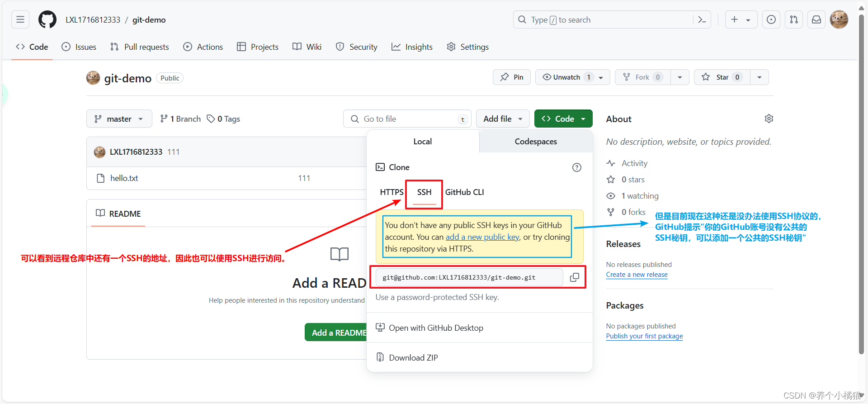View 0 stars link
The image size is (868, 404).
(x=633, y=180)
